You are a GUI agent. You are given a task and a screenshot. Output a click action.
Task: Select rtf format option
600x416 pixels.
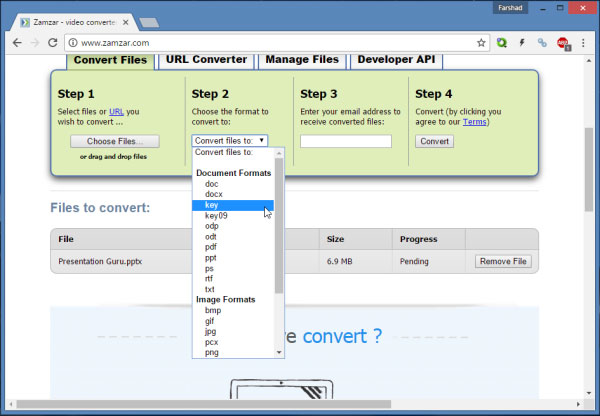233,279
